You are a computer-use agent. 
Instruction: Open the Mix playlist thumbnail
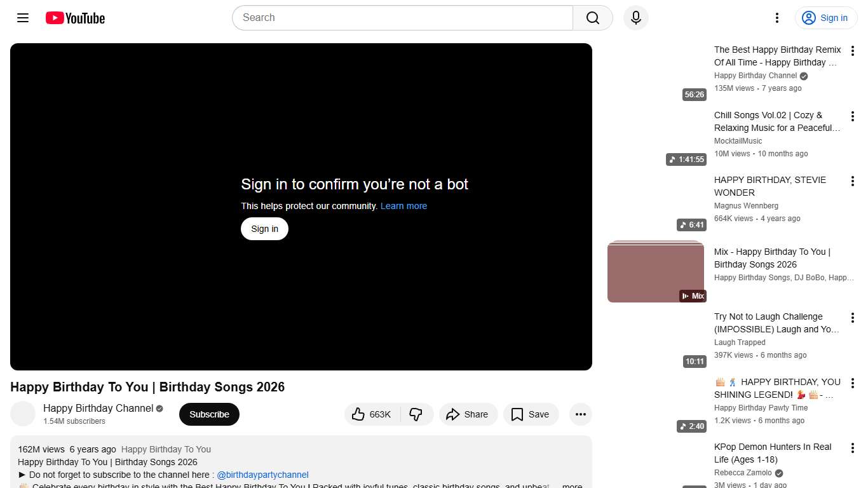[x=656, y=271]
